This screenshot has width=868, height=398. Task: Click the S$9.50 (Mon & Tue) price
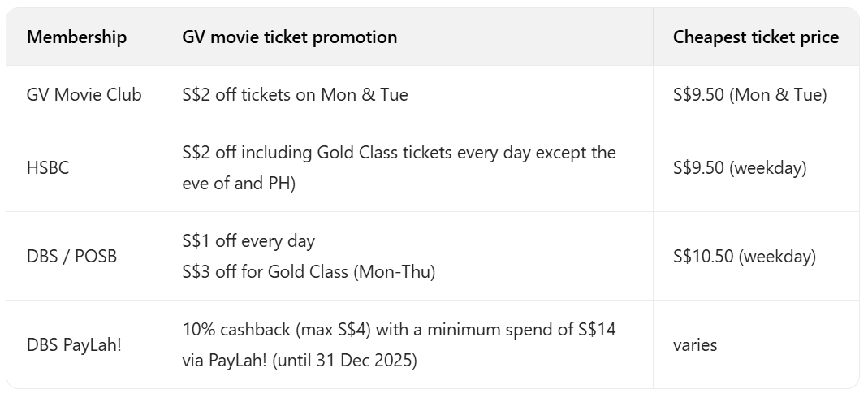tap(749, 95)
